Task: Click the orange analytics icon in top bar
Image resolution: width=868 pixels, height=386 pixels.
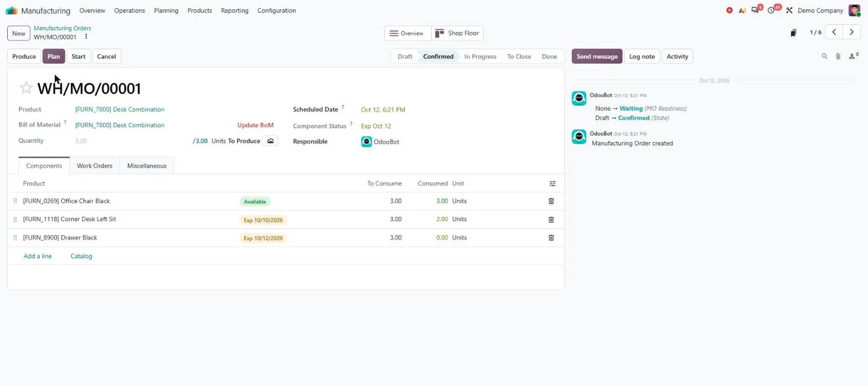Action: click(x=742, y=11)
